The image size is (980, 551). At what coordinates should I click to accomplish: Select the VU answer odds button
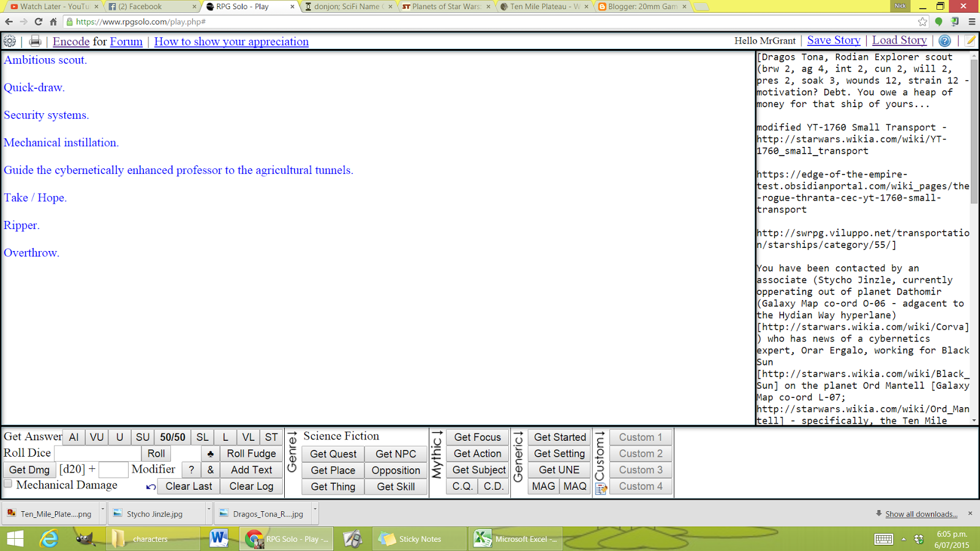tap(97, 437)
